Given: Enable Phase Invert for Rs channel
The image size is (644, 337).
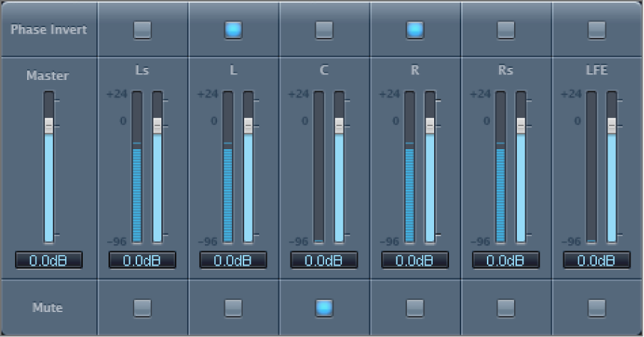Looking at the screenshot, I should [506, 30].
